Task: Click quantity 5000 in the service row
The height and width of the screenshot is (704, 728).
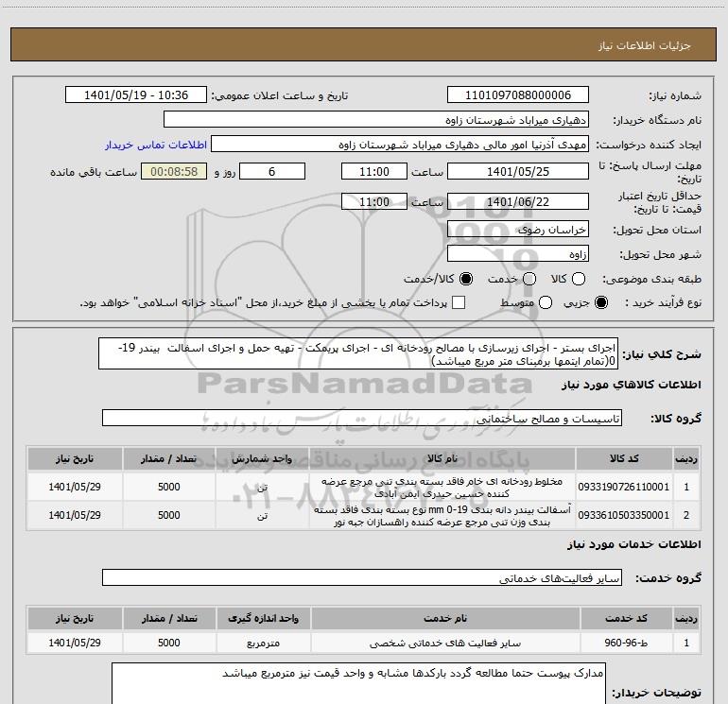Action: click(168, 643)
